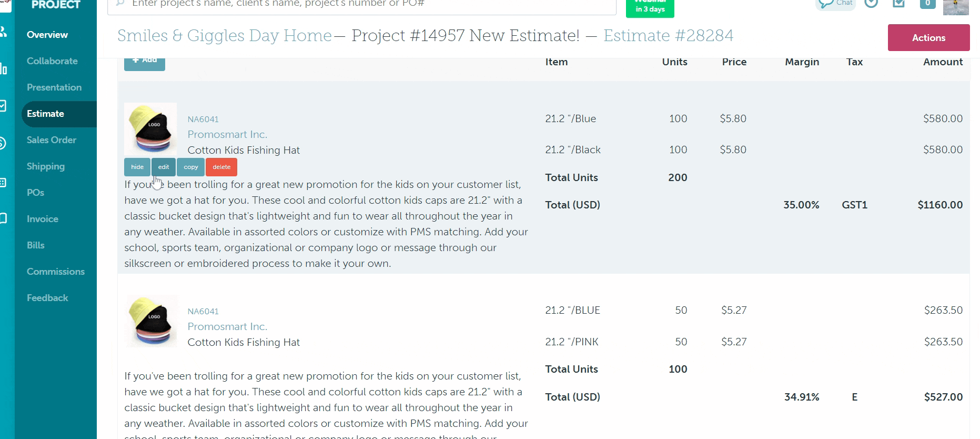
Task: Click the Item column header
Action: coord(557,62)
